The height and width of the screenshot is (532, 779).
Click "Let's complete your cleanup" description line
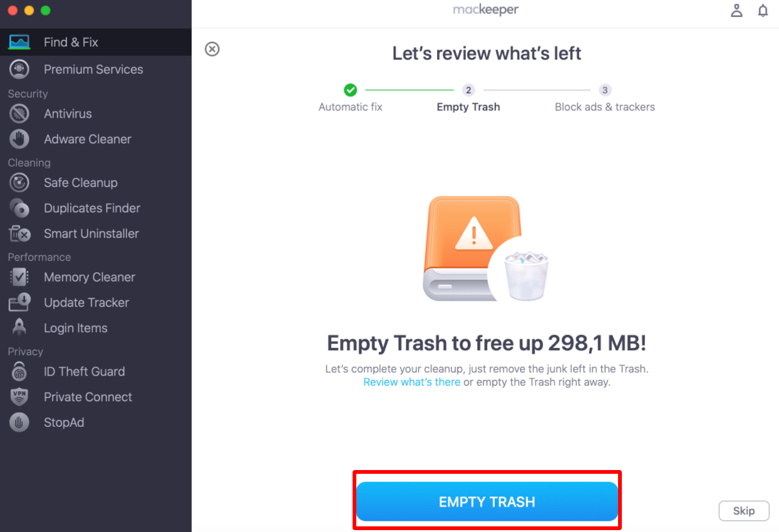[x=487, y=369]
